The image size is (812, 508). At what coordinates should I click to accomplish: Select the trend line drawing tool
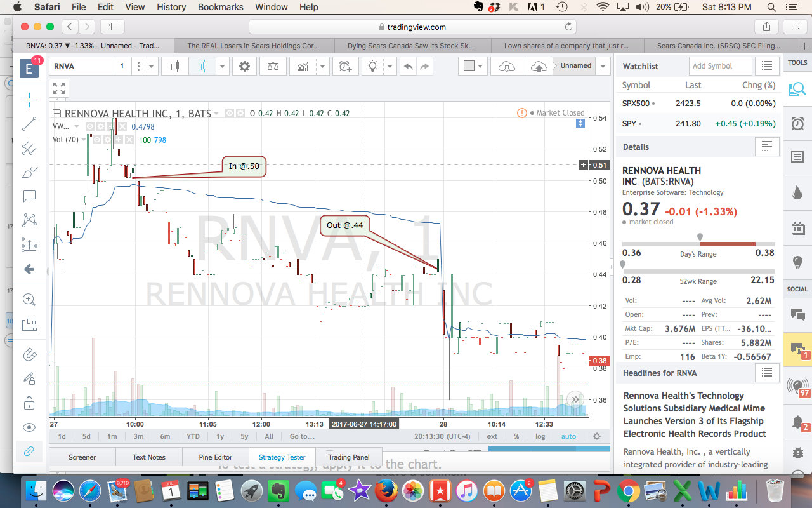tap(29, 124)
